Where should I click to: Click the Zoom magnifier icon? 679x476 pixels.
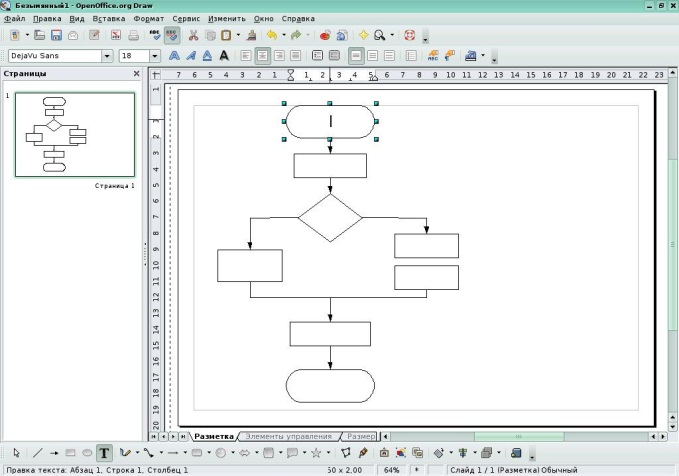pyautogui.click(x=380, y=35)
